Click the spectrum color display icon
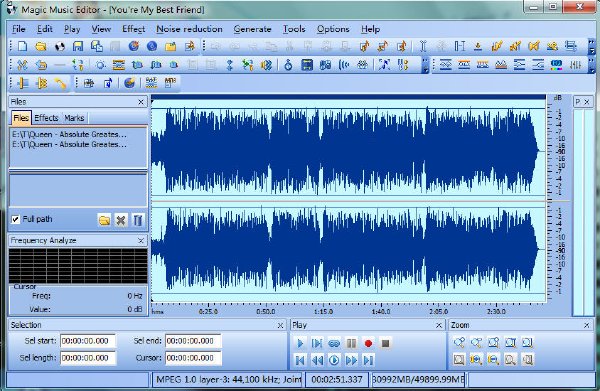Viewport: 600px width, 391px height. tap(556, 65)
